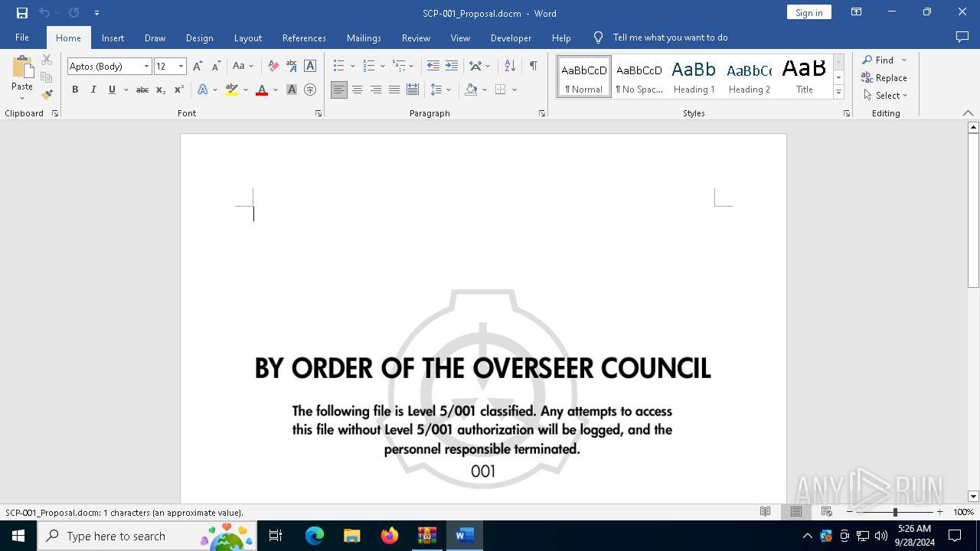
Task: Open Comments pane icon at top right
Action: pos(962,37)
